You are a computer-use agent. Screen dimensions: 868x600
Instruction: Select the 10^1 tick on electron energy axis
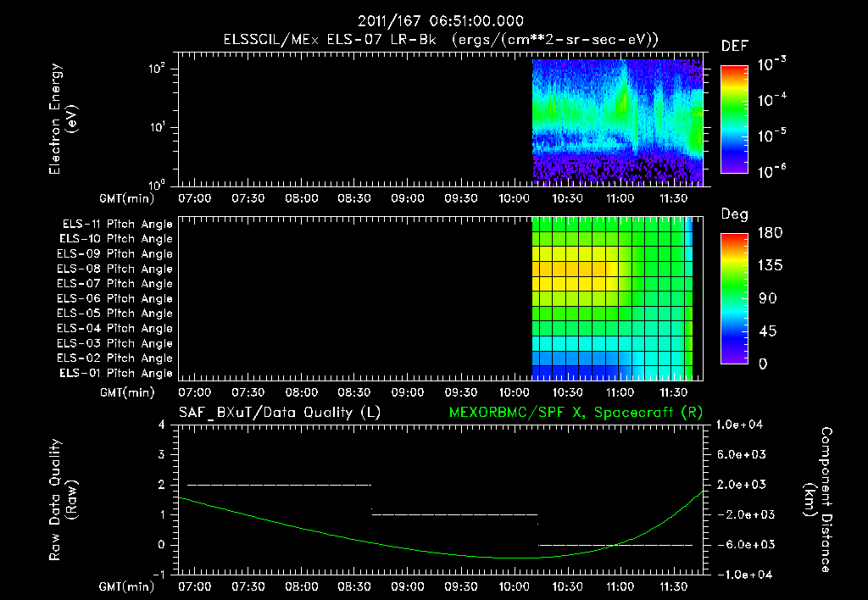(x=157, y=127)
